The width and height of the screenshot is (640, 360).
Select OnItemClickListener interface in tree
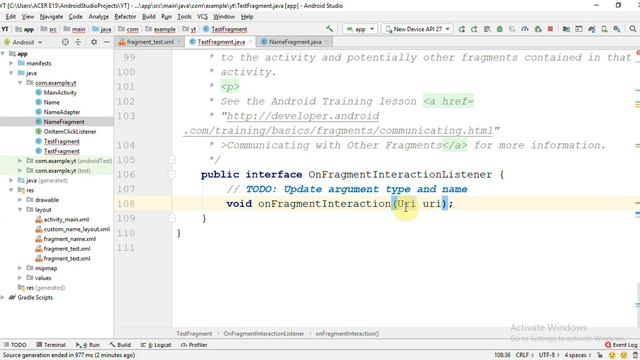(x=70, y=131)
